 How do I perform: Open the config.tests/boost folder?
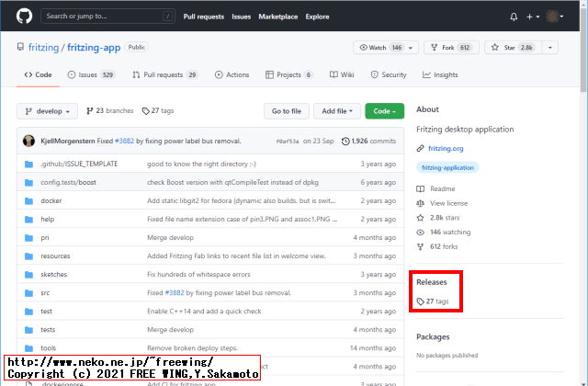68,182
